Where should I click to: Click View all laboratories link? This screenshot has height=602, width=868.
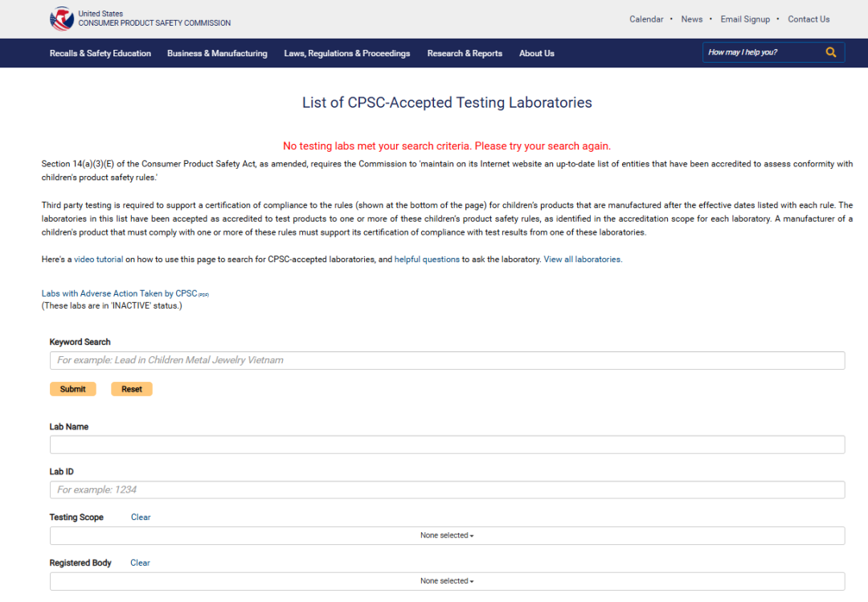coord(583,259)
